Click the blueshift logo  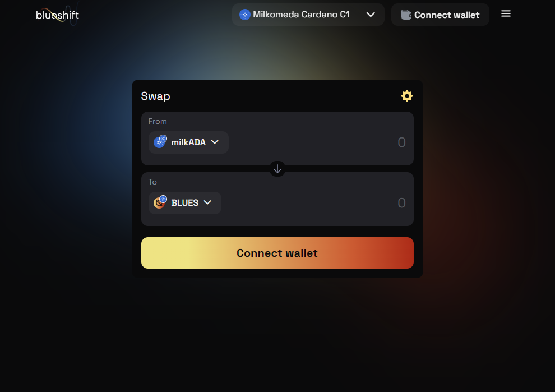coord(57,15)
